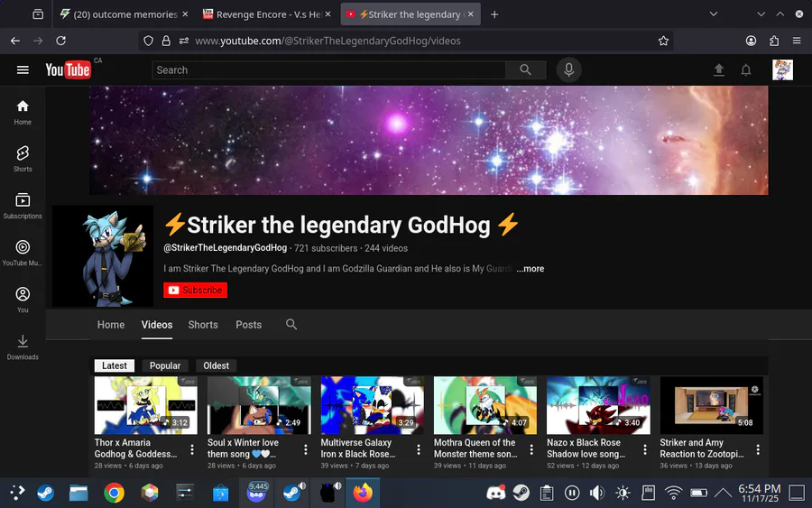812x508 pixels.
Task: Open options for Thor x Amaria video
Action: (192, 449)
